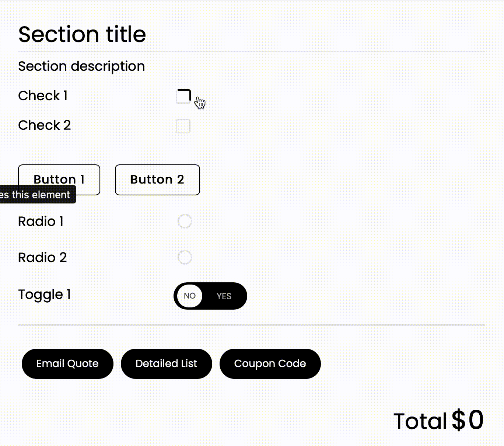Image resolution: width=504 pixels, height=446 pixels.
Task: Choose the Radio 2 option
Action: click(185, 257)
